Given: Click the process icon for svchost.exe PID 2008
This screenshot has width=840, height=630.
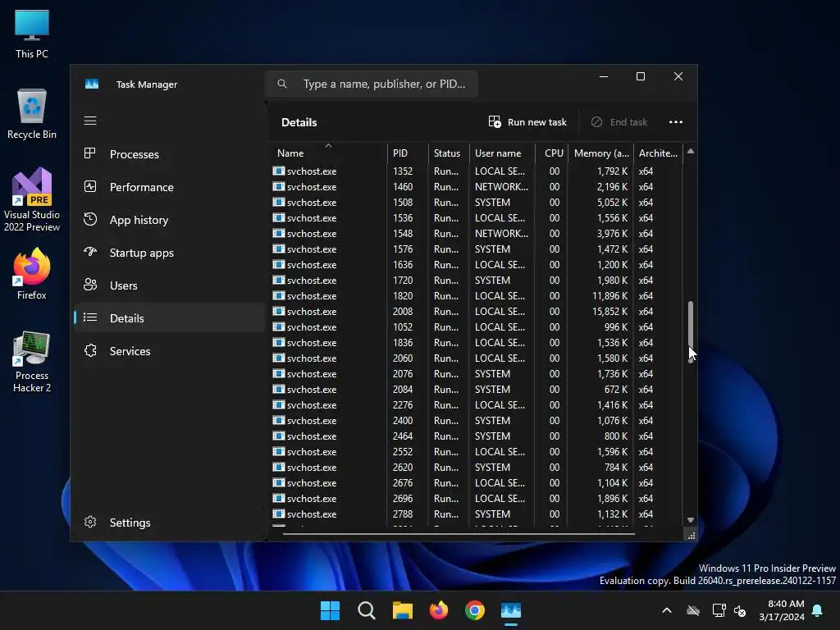Looking at the screenshot, I should pyautogui.click(x=279, y=311).
